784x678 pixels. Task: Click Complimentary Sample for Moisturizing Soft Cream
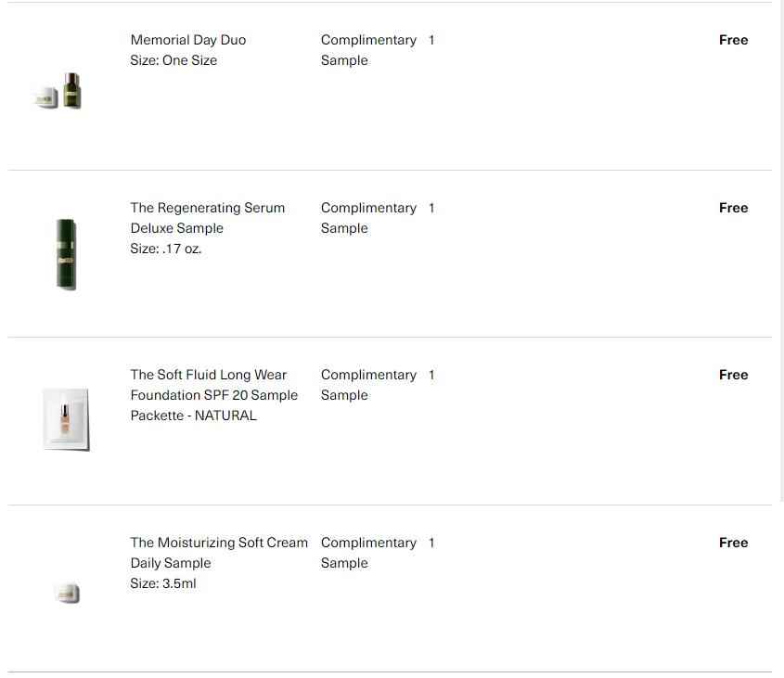tap(368, 553)
